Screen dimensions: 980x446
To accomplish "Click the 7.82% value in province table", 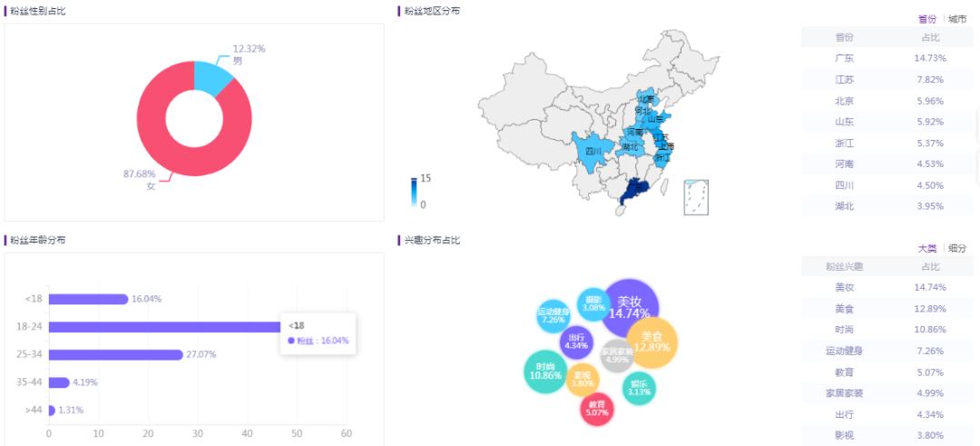I will [930, 79].
